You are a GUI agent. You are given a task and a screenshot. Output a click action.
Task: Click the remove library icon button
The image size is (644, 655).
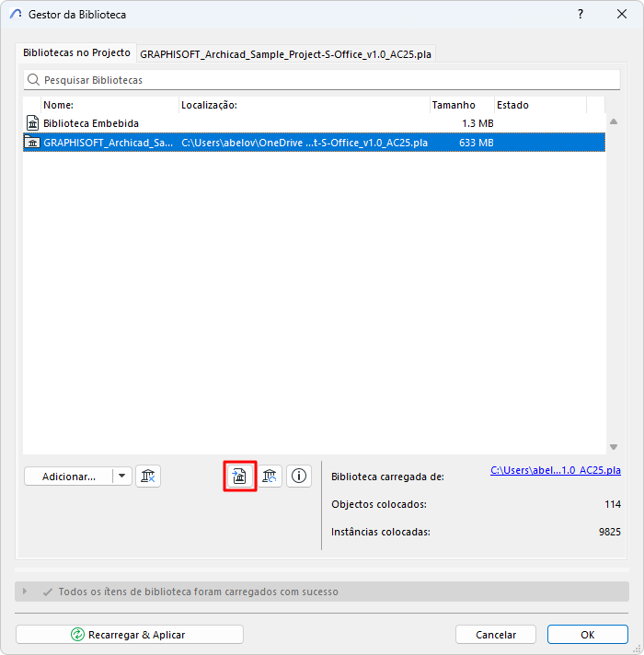(x=148, y=476)
